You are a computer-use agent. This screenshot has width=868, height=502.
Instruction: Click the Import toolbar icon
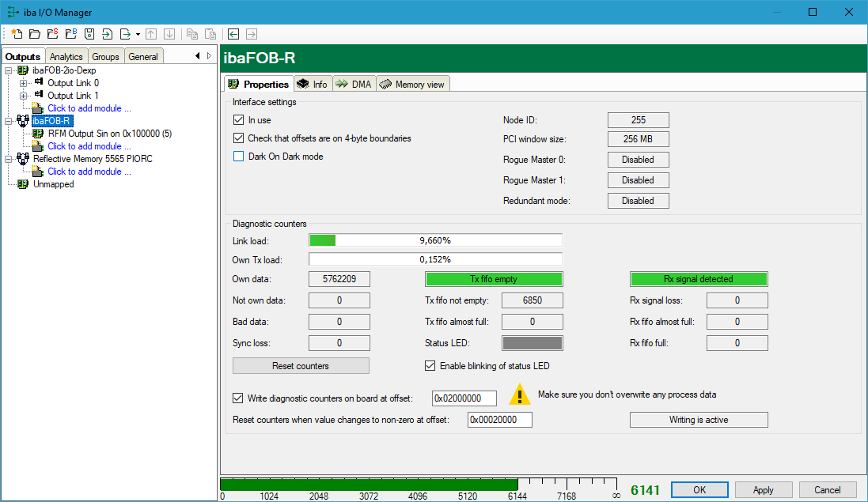point(107,34)
